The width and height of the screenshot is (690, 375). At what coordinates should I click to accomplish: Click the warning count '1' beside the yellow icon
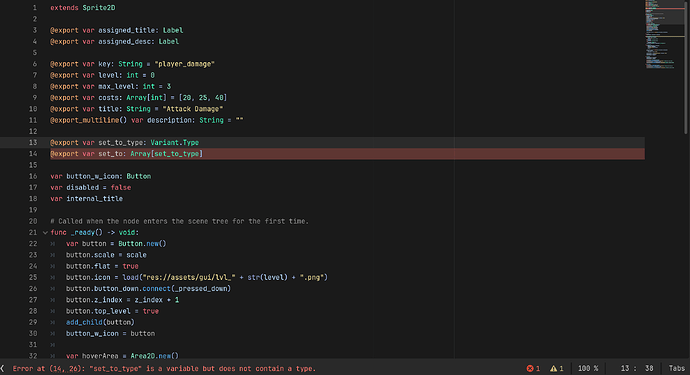coord(561,368)
